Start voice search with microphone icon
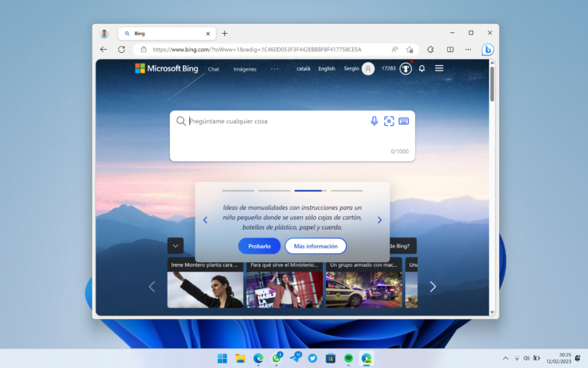The height and width of the screenshot is (368, 588). (374, 121)
